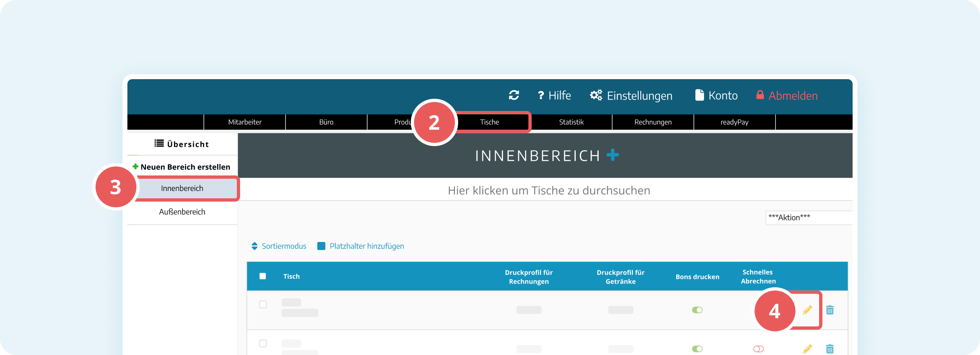This screenshot has width=980, height=355.
Task: Select Innenbereich in the sidebar
Action: [x=182, y=188]
